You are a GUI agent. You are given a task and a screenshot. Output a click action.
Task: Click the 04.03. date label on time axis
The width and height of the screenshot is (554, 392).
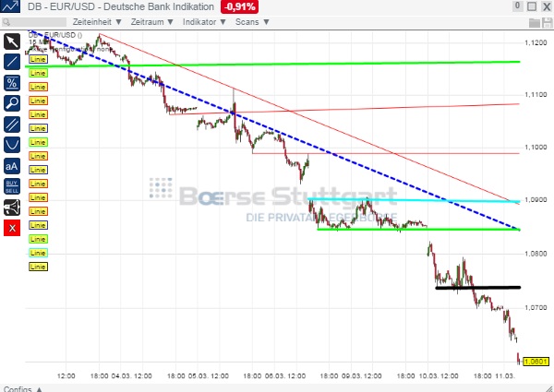[x=120, y=376]
